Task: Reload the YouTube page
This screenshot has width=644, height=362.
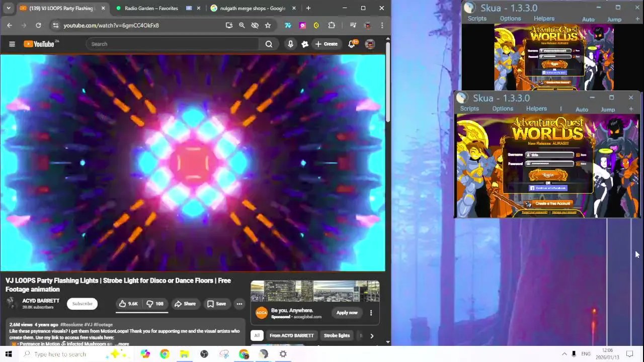Action: point(38,25)
